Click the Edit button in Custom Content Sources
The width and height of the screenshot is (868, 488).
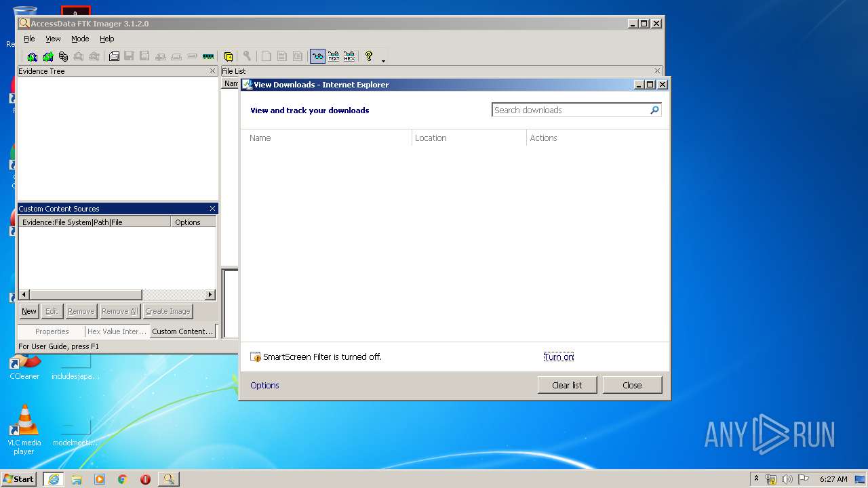pos(52,311)
